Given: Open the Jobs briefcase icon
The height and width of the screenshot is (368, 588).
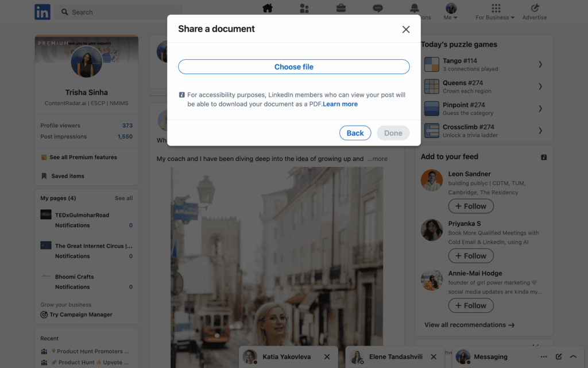Looking at the screenshot, I should coord(341,8).
